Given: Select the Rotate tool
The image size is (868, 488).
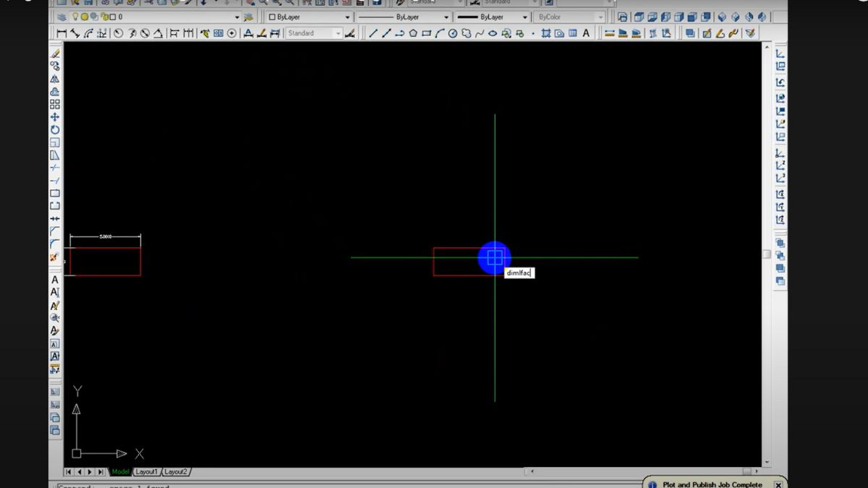Looking at the screenshot, I should pyautogui.click(x=55, y=129).
